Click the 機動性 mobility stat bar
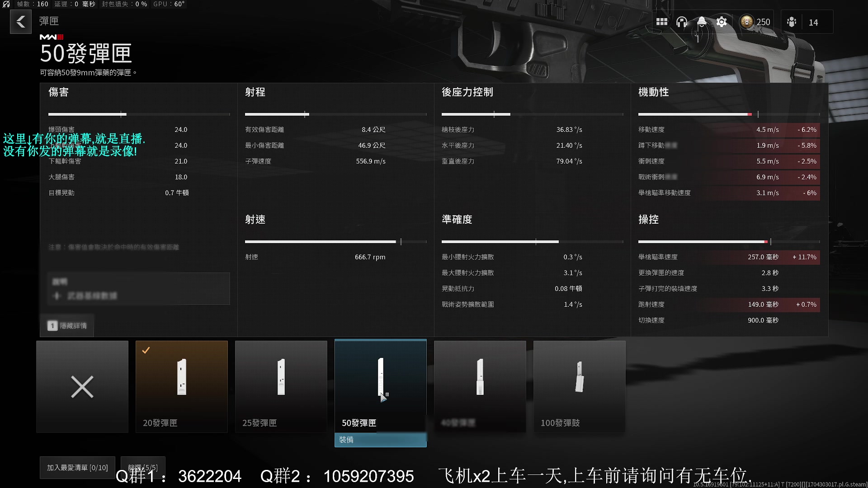This screenshot has height=488, width=868. pos(729,114)
